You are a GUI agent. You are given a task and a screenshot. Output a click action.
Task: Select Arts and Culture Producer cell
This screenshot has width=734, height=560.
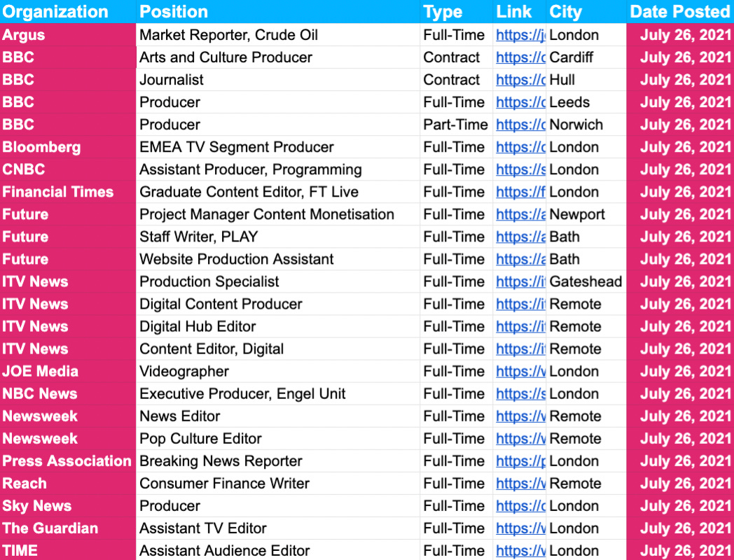pyautogui.click(x=278, y=57)
